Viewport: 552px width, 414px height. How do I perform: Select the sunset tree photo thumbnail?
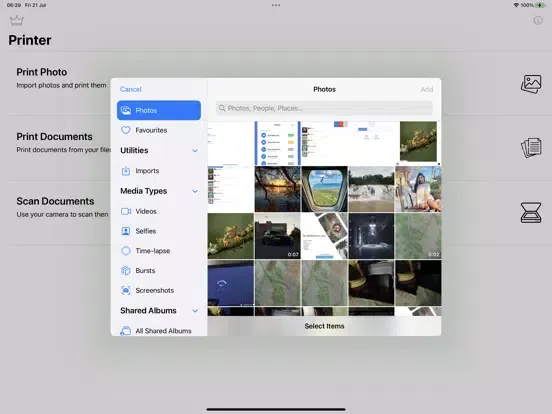(277, 189)
